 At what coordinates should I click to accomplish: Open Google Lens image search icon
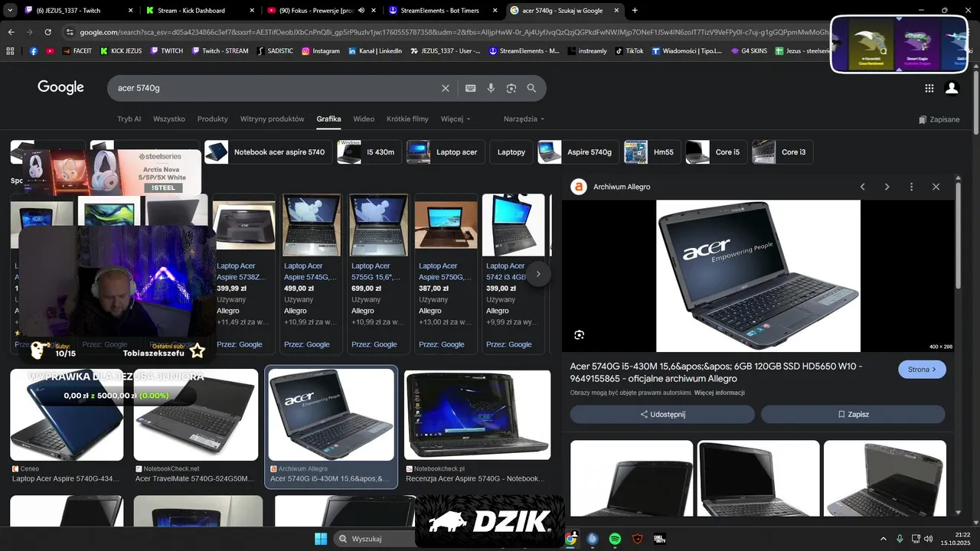point(511,88)
